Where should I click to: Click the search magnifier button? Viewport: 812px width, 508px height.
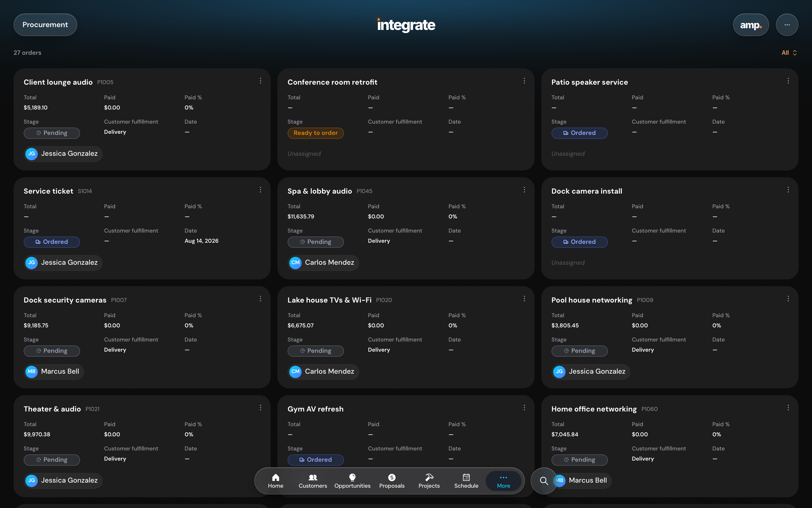click(544, 481)
